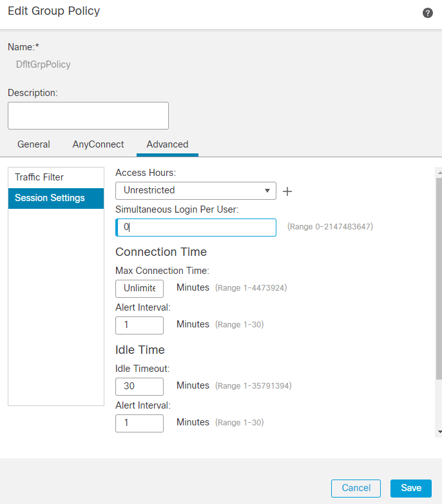Select Traffic Filter in the side list
The height and width of the screenshot is (504, 442).
click(x=56, y=177)
